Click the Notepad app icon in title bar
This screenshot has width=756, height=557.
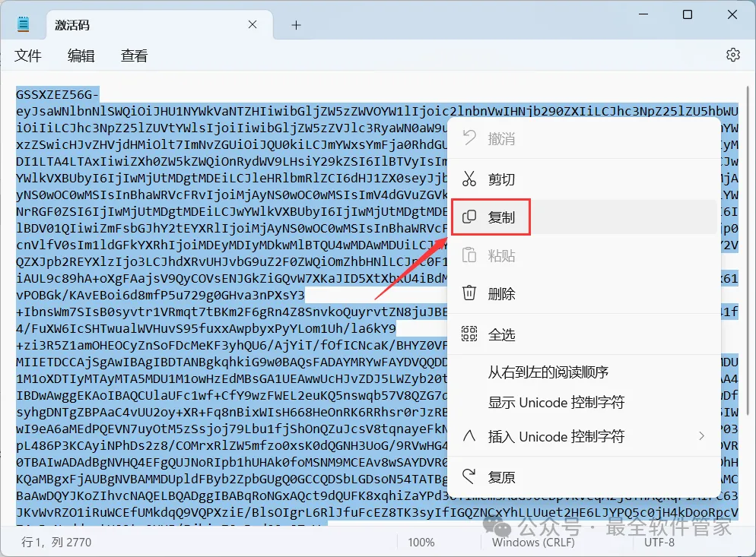[x=23, y=24]
